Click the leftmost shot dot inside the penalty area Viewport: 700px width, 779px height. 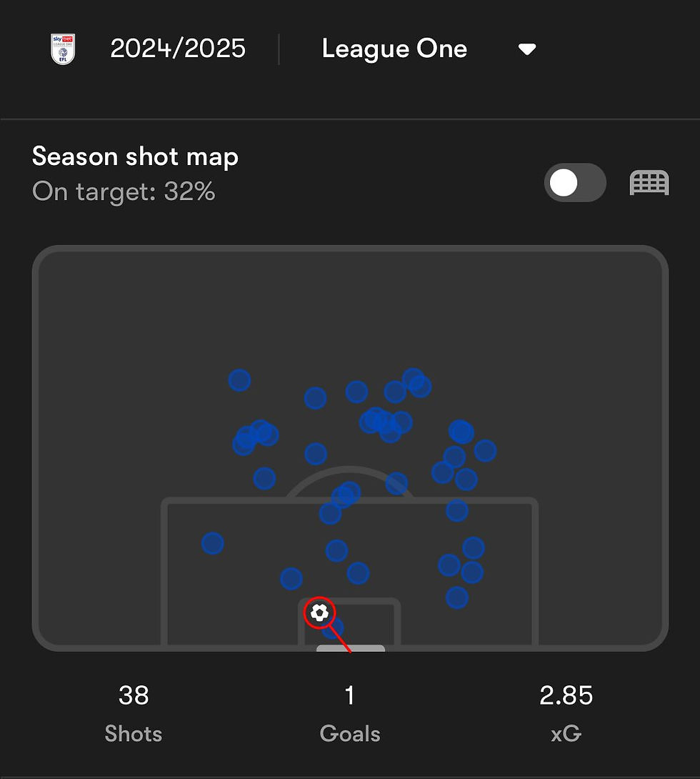pos(212,543)
